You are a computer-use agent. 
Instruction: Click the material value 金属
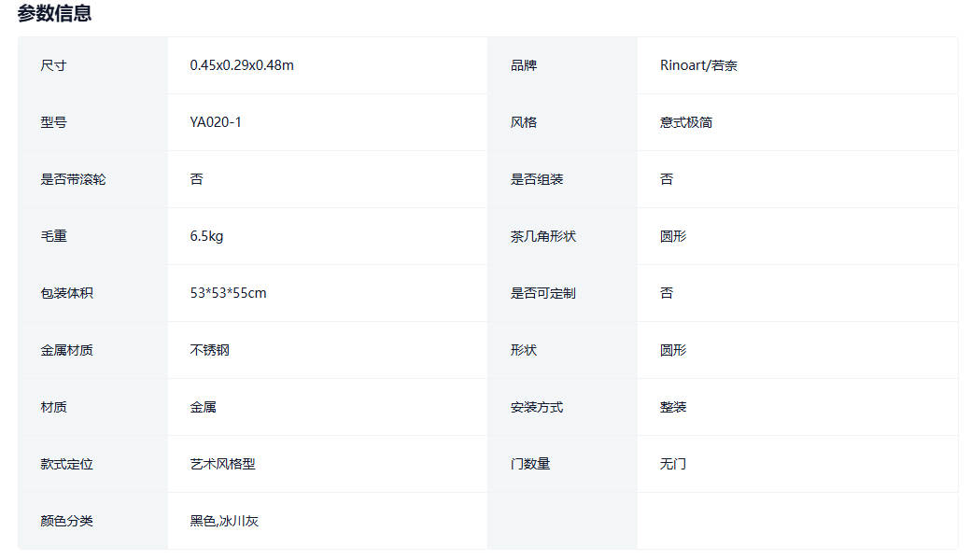204,407
